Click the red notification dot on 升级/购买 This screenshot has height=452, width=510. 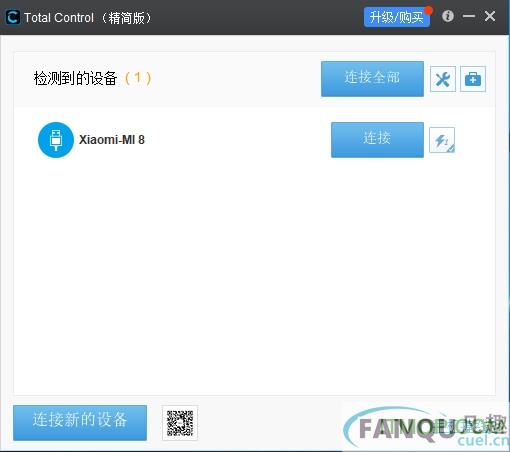(x=428, y=10)
